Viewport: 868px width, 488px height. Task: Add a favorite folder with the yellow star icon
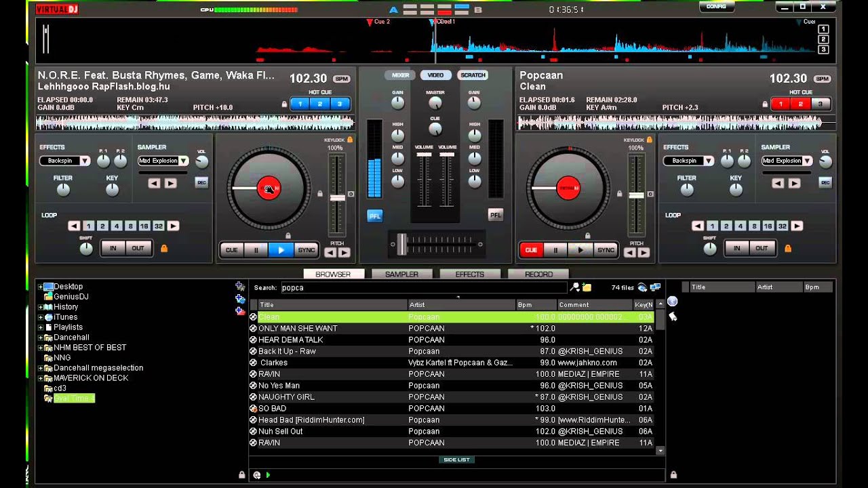(240, 287)
